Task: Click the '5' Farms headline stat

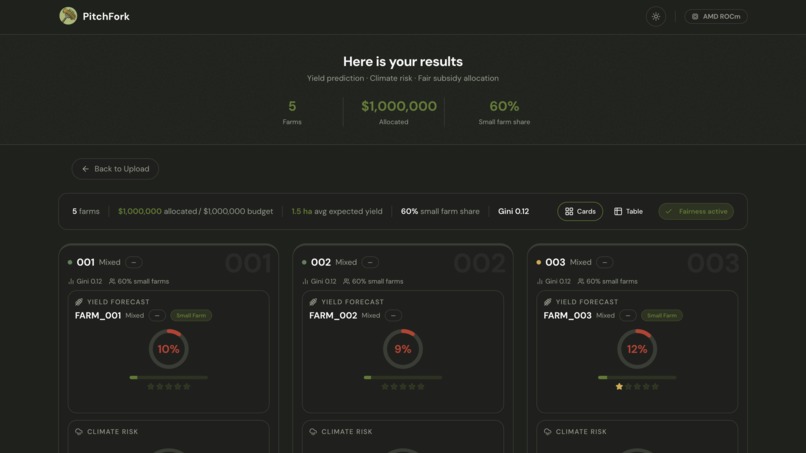Action: tap(292, 106)
